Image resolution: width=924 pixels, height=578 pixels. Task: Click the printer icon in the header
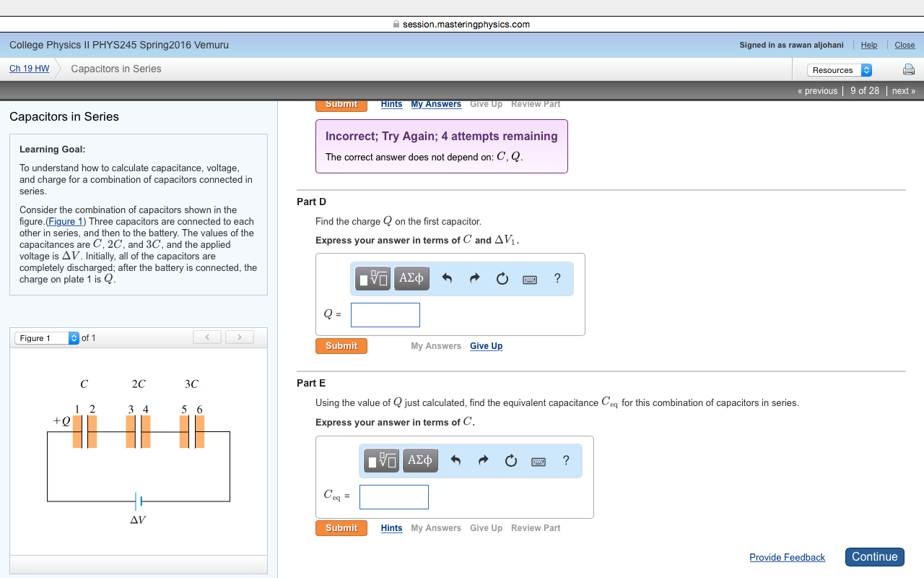pyautogui.click(x=908, y=69)
